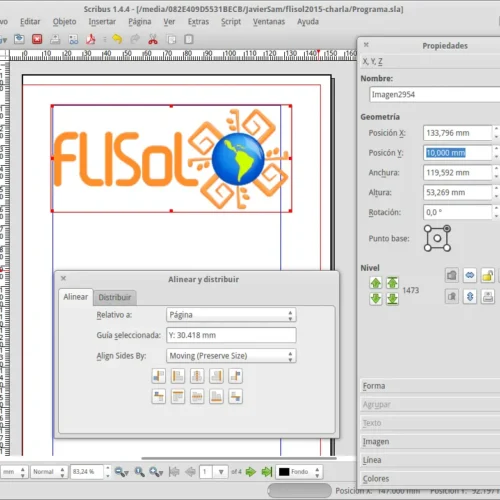Click the Posición X value field
Screen dimensions: 500x500
point(458,133)
